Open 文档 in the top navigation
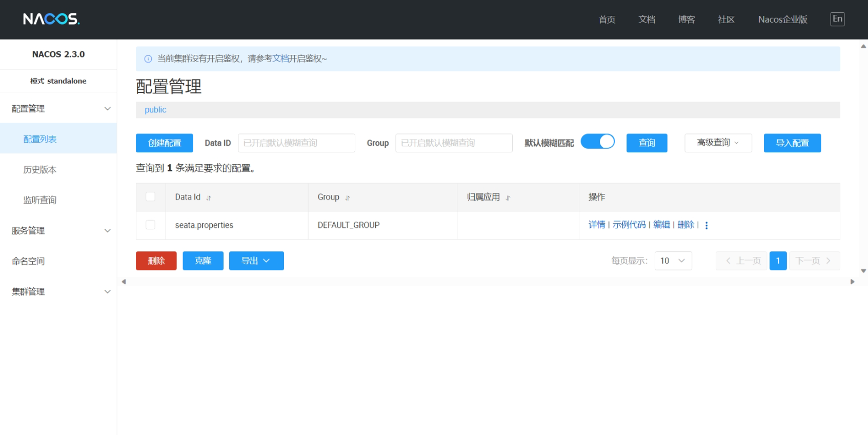868x435 pixels. (x=647, y=19)
